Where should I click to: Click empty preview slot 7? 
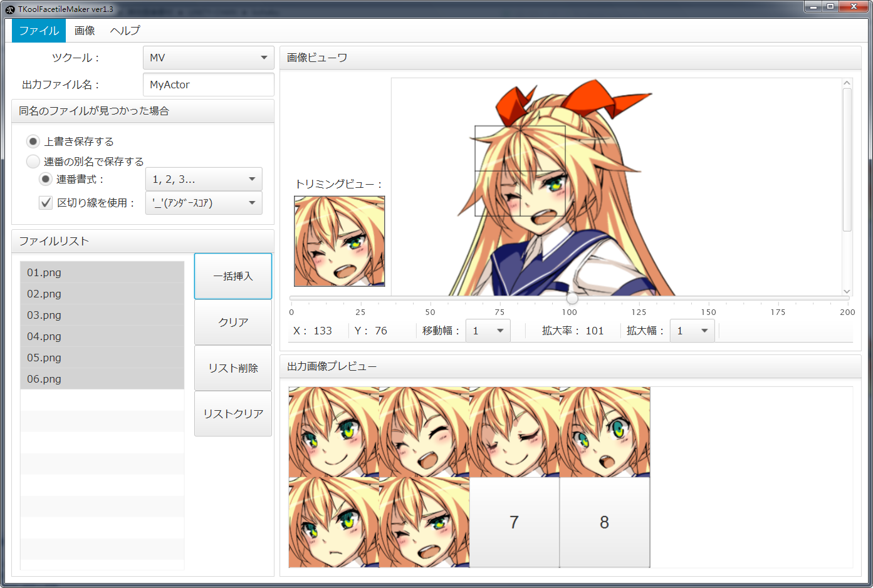(515, 522)
